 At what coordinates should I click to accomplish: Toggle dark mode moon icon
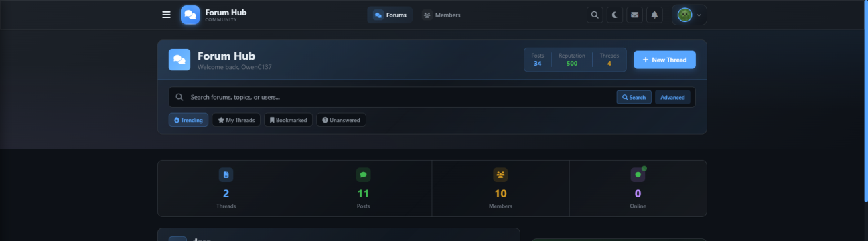pos(615,15)
